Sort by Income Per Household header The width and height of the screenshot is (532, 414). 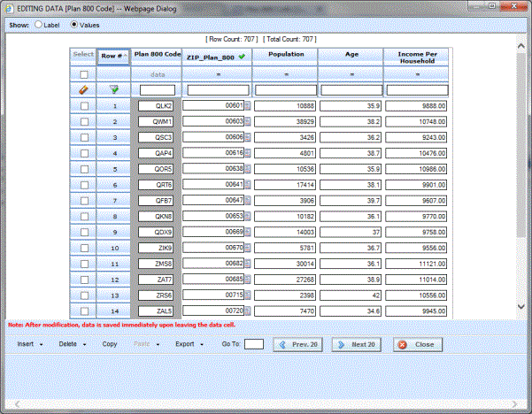(417, 57)
